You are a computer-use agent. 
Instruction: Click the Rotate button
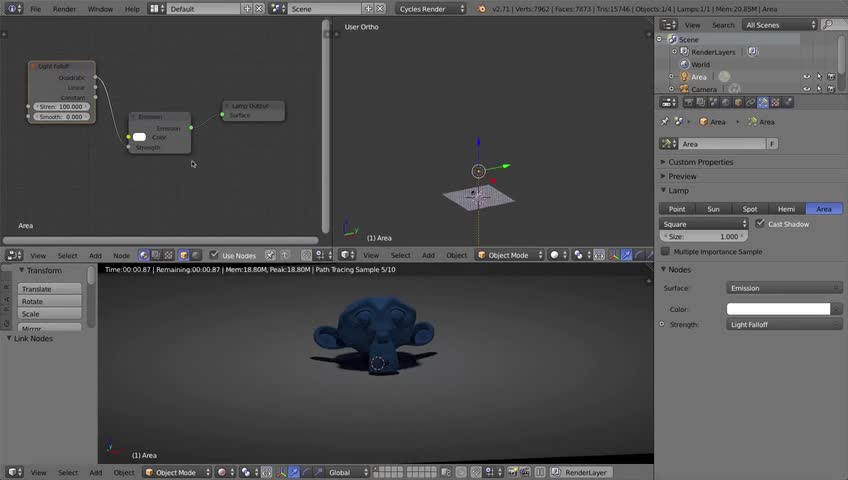click(x=49, y=301)
